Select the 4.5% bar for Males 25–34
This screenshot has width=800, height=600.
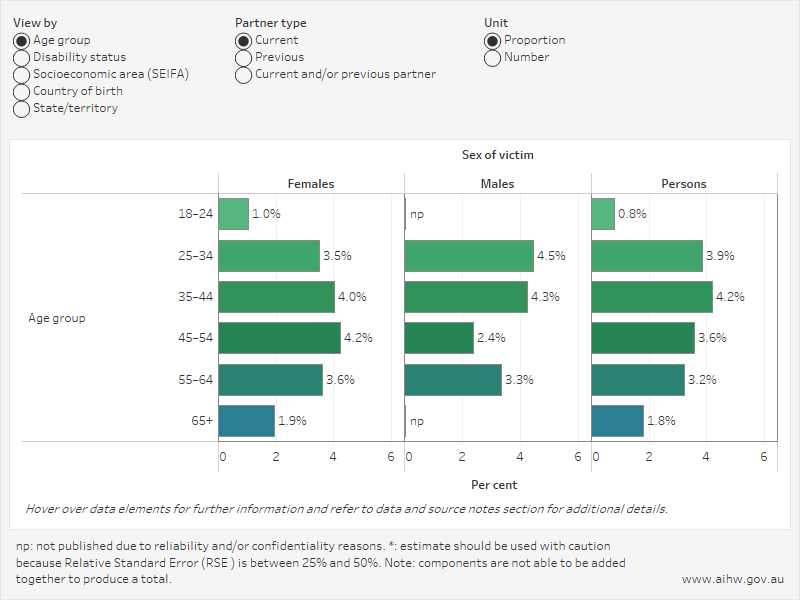pyautogui.click(x=470, y=254)
